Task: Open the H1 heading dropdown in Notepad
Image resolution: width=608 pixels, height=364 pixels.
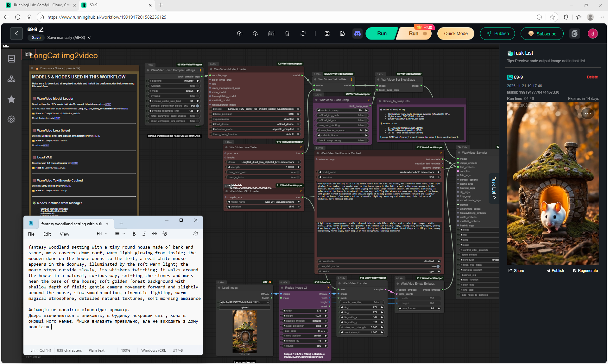Action: tap(102, 234)
